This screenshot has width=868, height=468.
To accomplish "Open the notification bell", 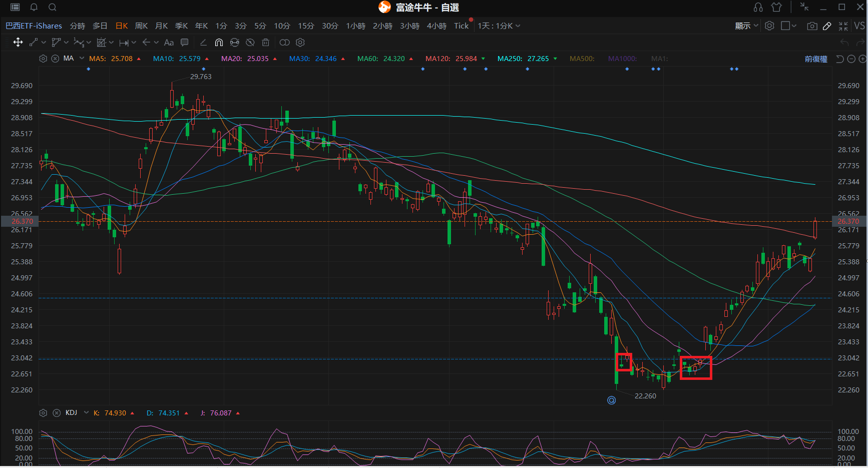I will tap(34, 7).
